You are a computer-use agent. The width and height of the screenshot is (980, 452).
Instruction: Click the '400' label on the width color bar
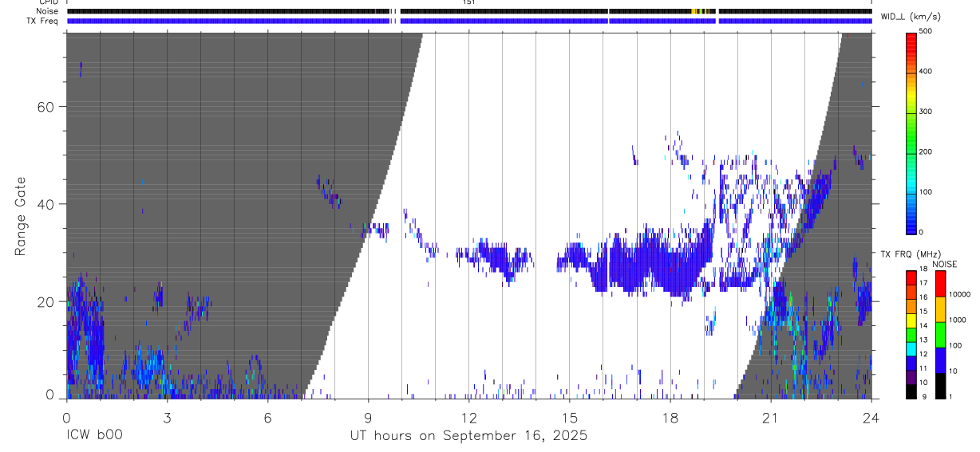[926, 71]
